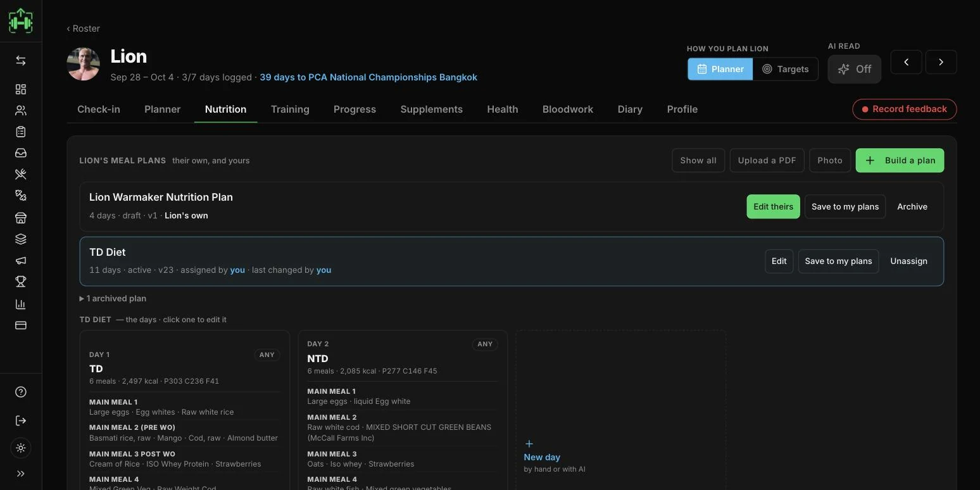This screenshot has height=490, width=980.
Task: Archive the Lion Warmaker Nutrition Plan
Action: click(912, 206)
